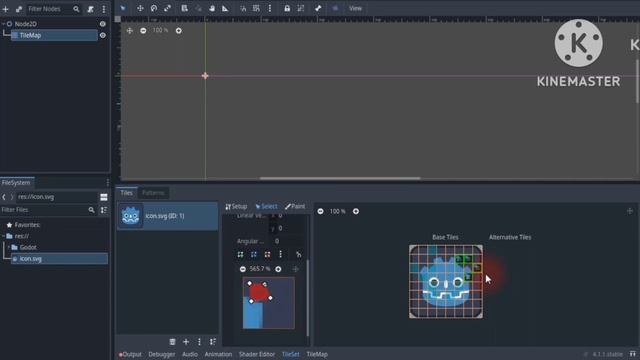
Task: Collapse the res:// folder
Action: 3,236
